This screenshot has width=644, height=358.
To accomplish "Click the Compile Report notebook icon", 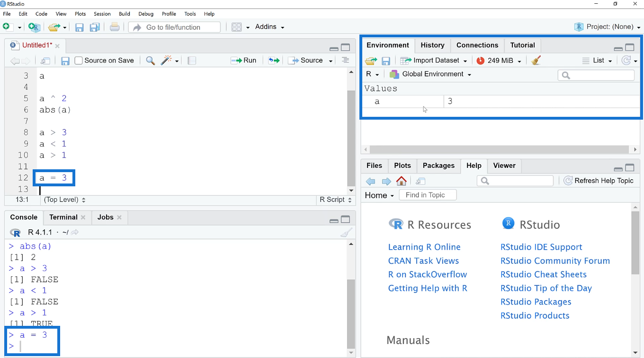I will (192, 61).
